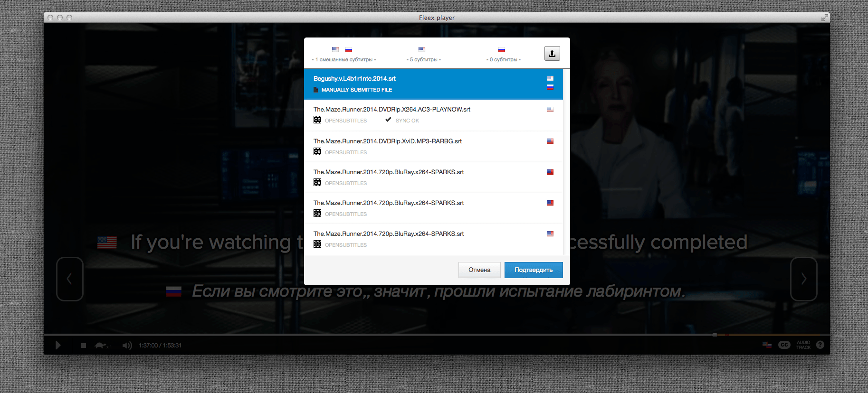Skip to the next subtitle with right arrow
This screenshot has width=868, height=393.
point(804,279)
